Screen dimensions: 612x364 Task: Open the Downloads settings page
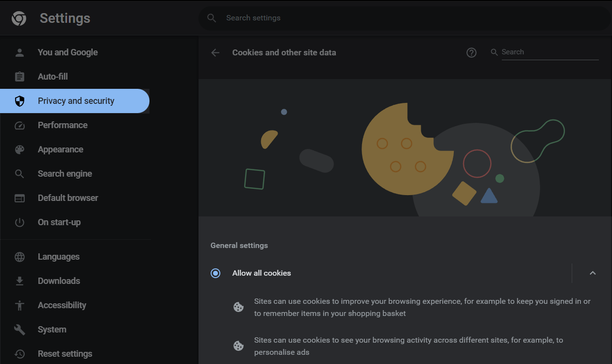tap(59, 281)
